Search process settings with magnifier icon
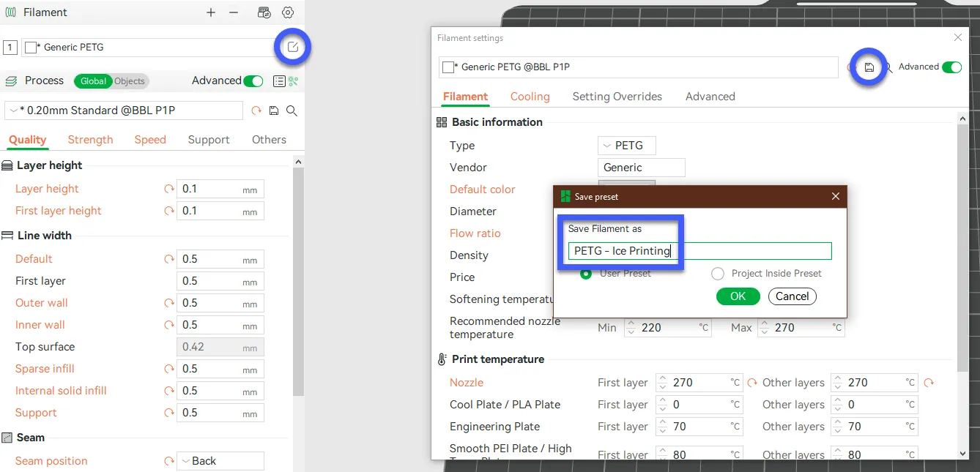Image resolution: width=980 pixels, height=472 pixels. click(x=292, y=110)
